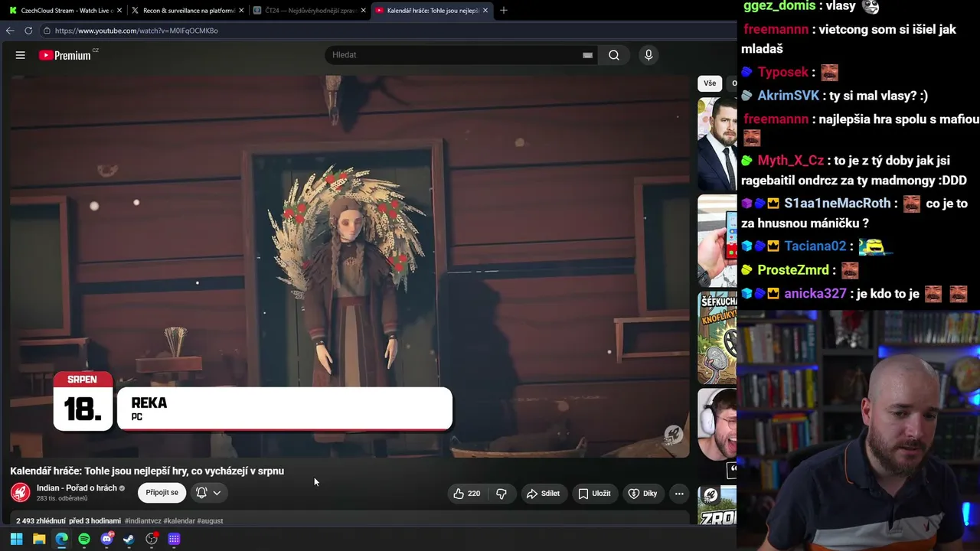Open the suggested video with headphones man
Image resolution: width=980 pixels, height=551 pixels.
point(717,424)
